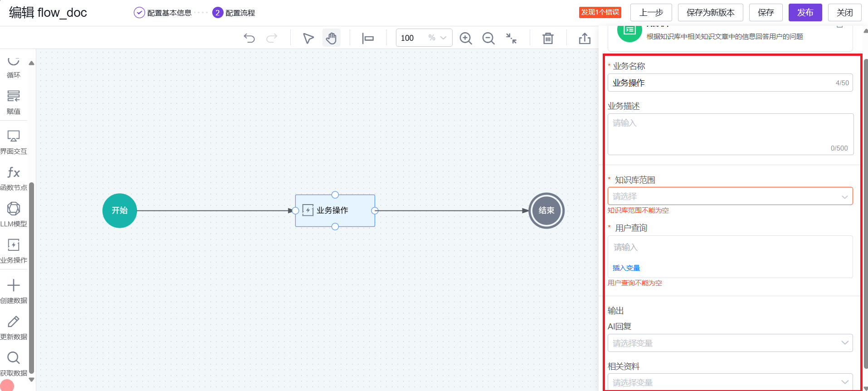Select step 2 配置流程
The image size is (868, 391).
(x=234, y=13)
